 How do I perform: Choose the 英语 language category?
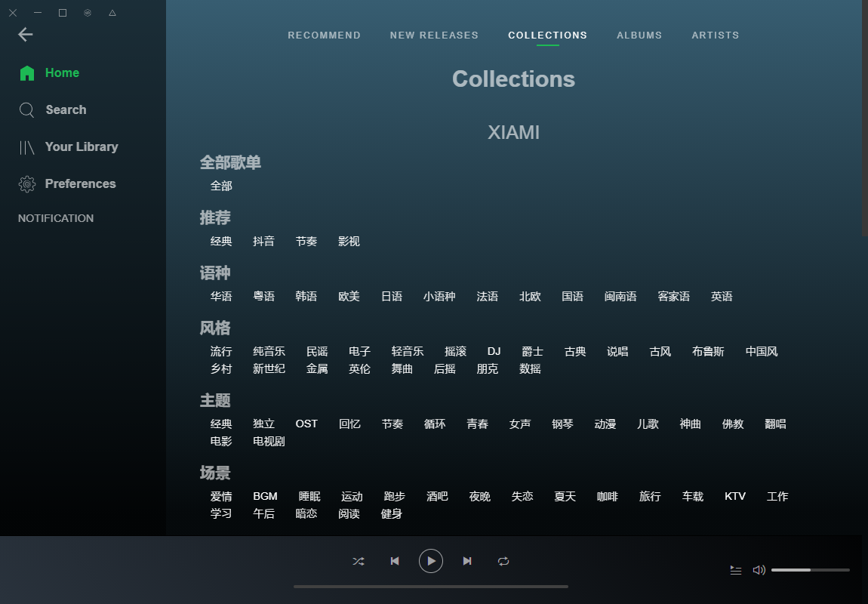click(722, 297)
